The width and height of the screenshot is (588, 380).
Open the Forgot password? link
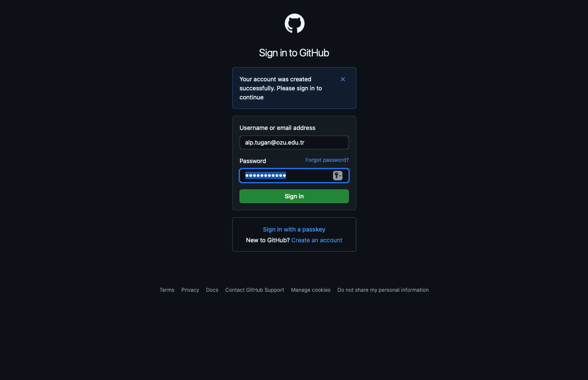click(327, 160)
